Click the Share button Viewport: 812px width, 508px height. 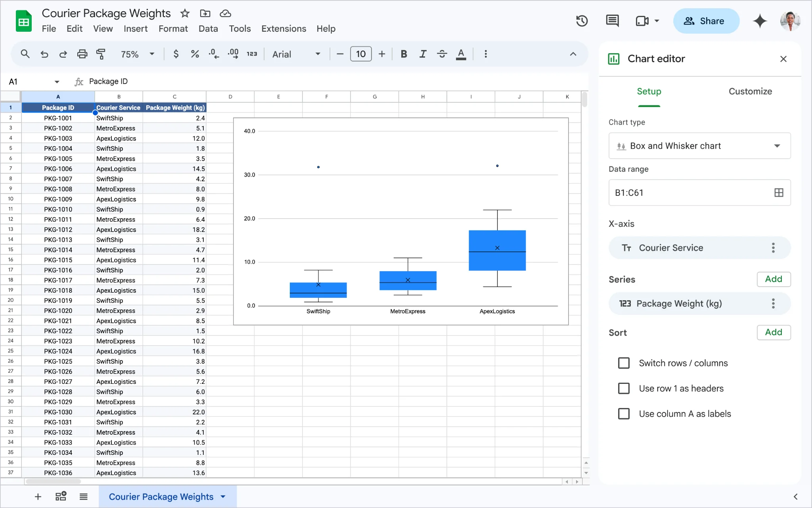coord(706,21)
